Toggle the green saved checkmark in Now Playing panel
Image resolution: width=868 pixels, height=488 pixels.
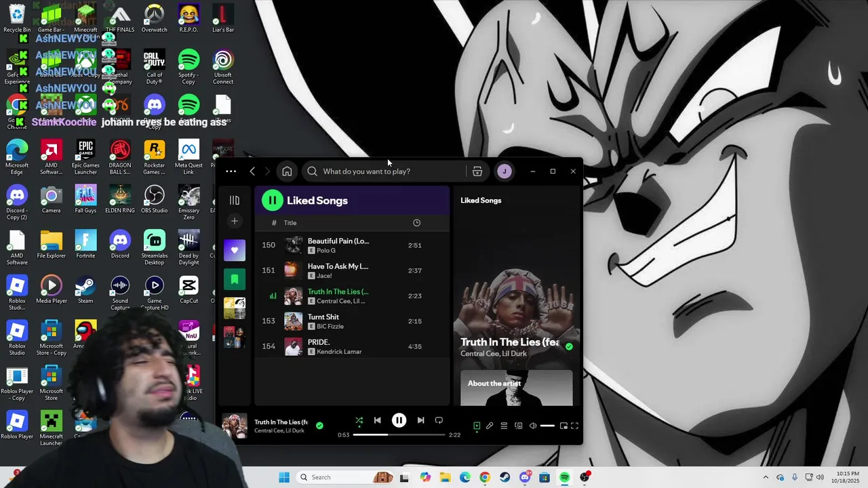click(569, 346)
